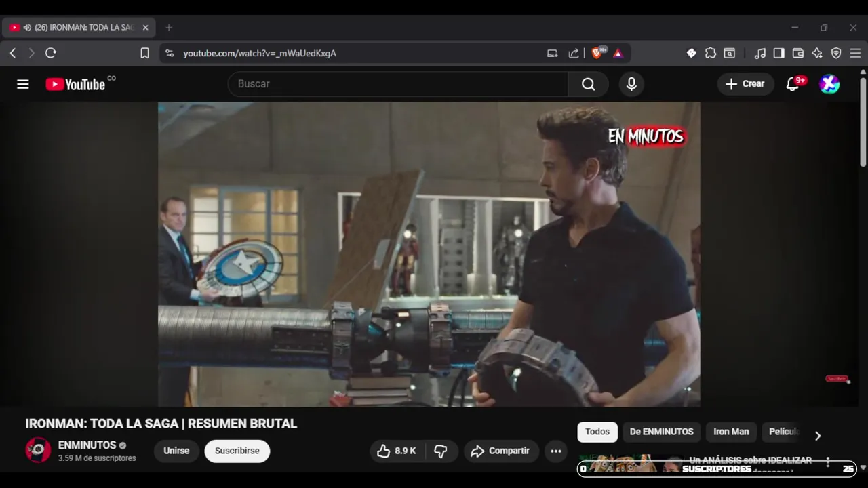
Task: Select the IRONMAN: TODA LA SAGA tab
Action: coord(79,28)
